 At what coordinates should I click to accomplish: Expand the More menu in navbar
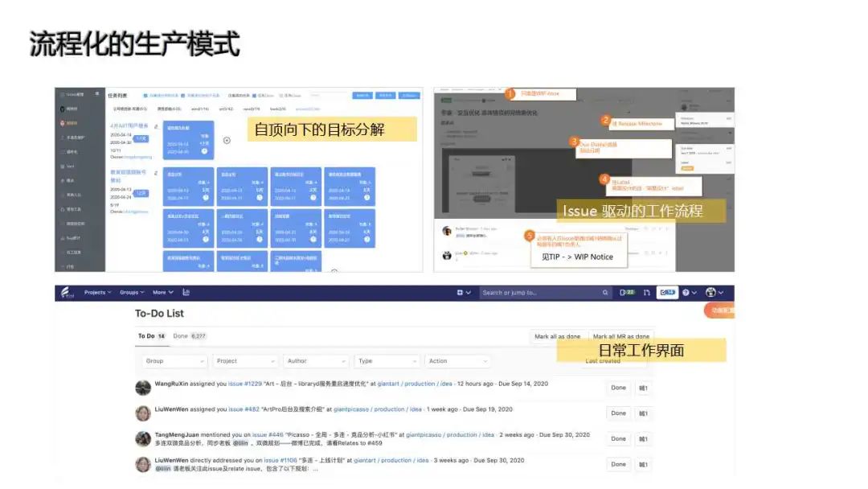[x=162, y=293]
